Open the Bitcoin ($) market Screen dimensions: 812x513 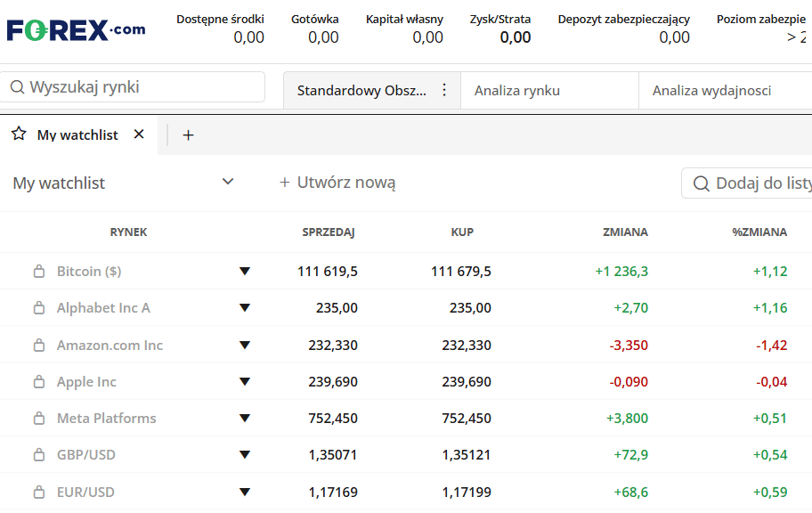(89, 271)
